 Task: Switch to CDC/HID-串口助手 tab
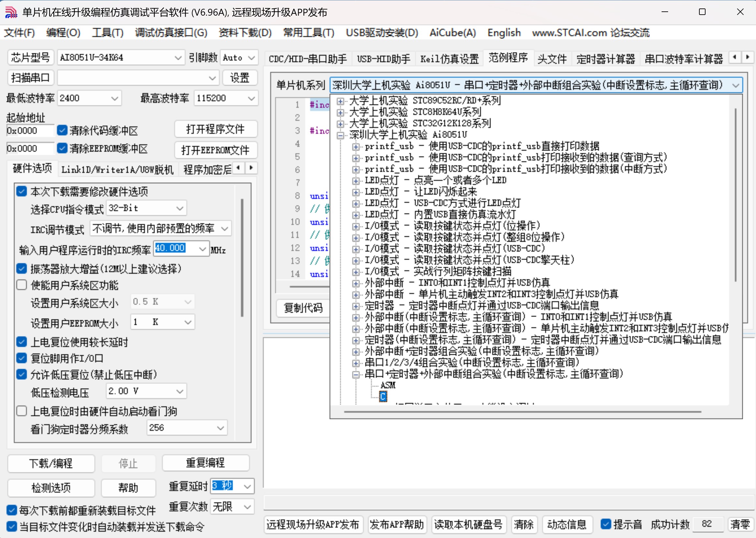point(308,59)
